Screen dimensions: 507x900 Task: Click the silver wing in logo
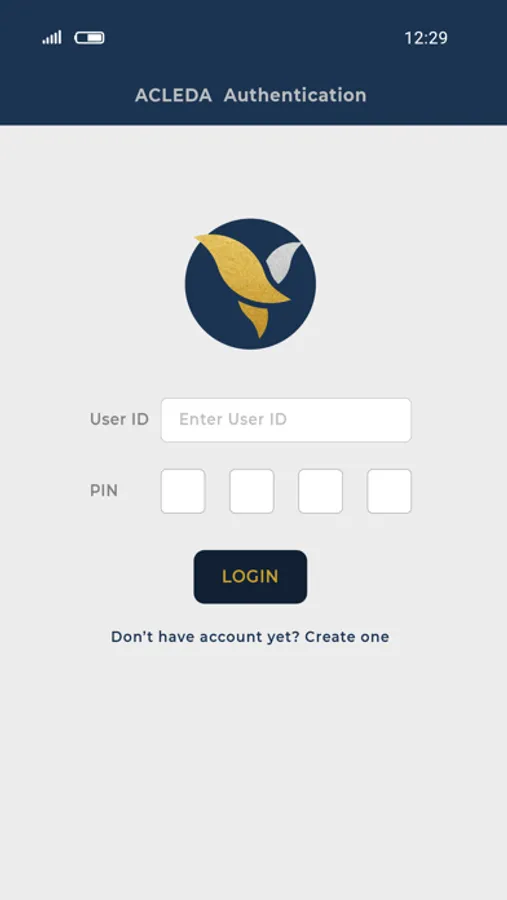click(284, 262)
